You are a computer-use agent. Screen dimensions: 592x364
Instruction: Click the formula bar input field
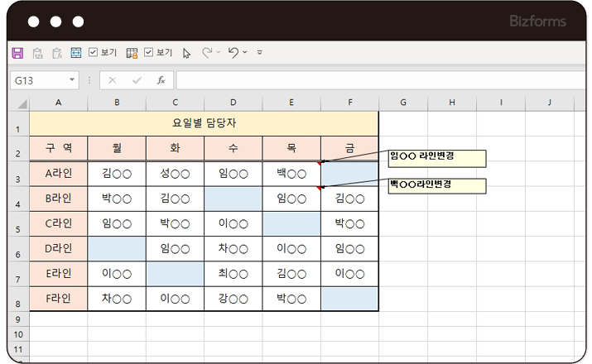(x=373, y=80)
